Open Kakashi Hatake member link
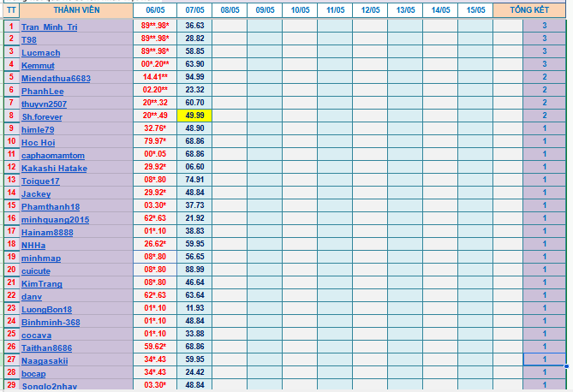The width and height of the screenshot is (573, 392). tap(55, 169)
